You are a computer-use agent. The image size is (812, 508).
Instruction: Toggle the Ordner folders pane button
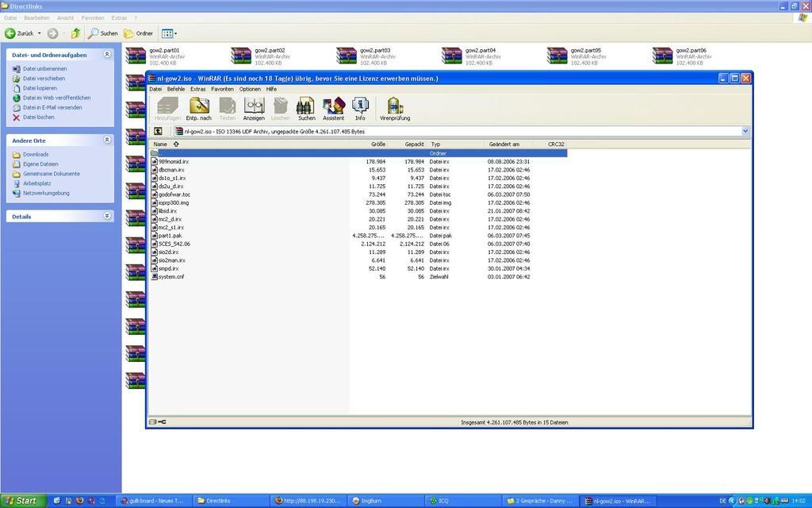click(138, 33)
